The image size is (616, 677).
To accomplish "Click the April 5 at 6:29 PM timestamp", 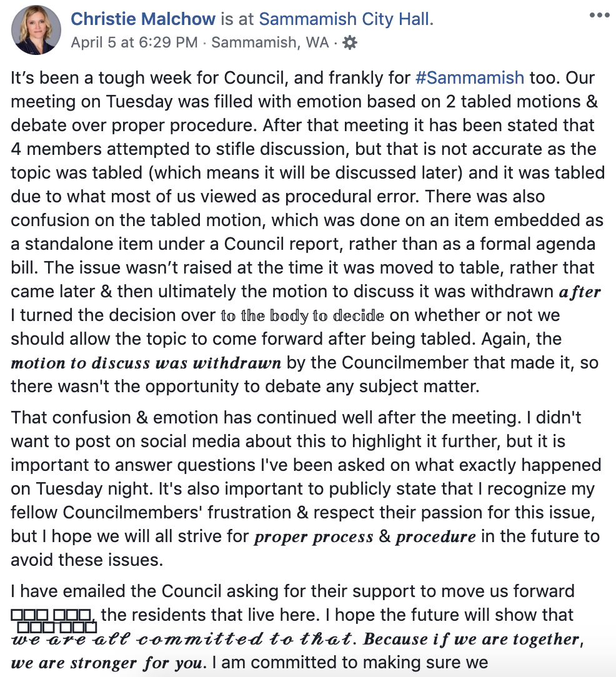I will [x=134, y=42].
